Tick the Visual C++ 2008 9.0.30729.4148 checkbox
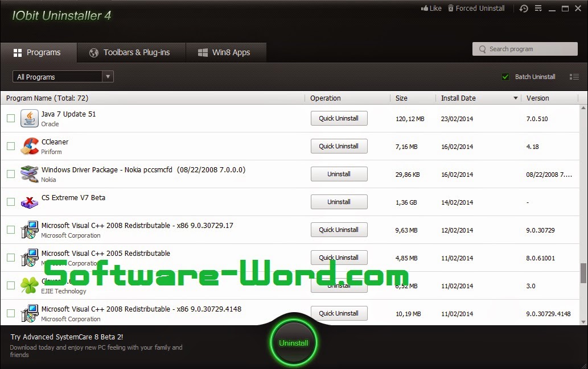This screenshot has width=588, height=369. pos(11,313)
